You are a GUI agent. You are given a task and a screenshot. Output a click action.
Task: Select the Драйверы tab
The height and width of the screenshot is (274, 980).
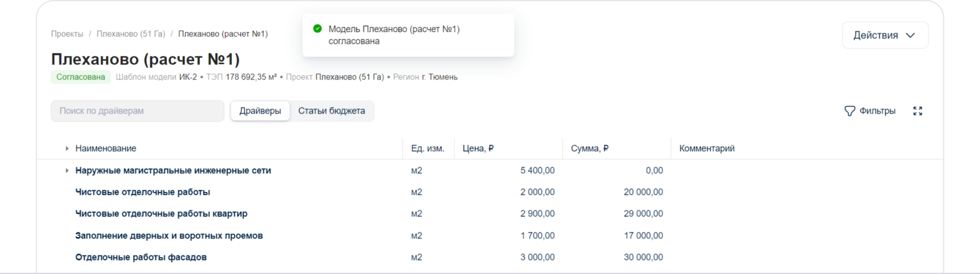[x=260, y=111]
